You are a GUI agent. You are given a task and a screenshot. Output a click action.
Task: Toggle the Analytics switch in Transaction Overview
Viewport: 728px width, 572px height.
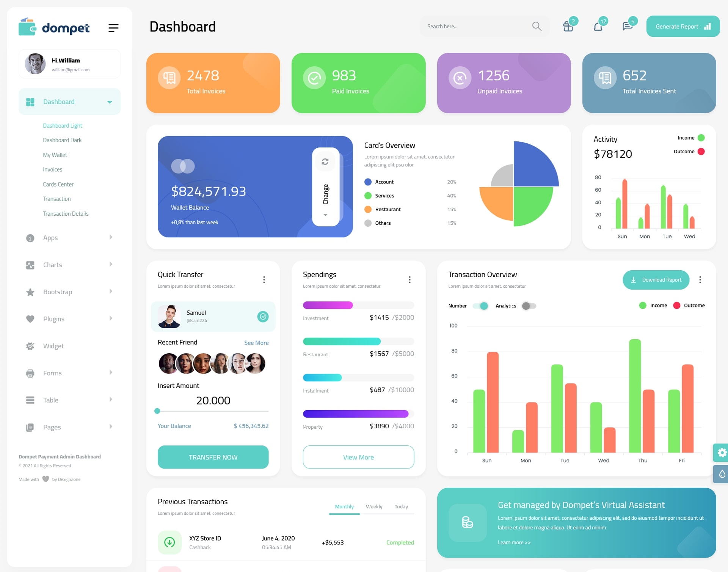click(x=528, y=305)
